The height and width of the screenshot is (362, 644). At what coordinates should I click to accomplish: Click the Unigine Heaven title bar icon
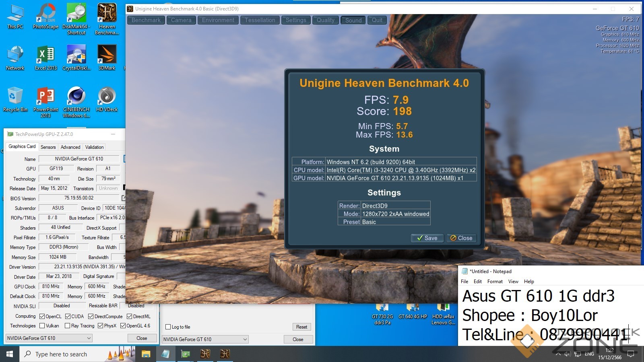click(x=130, y=8)
